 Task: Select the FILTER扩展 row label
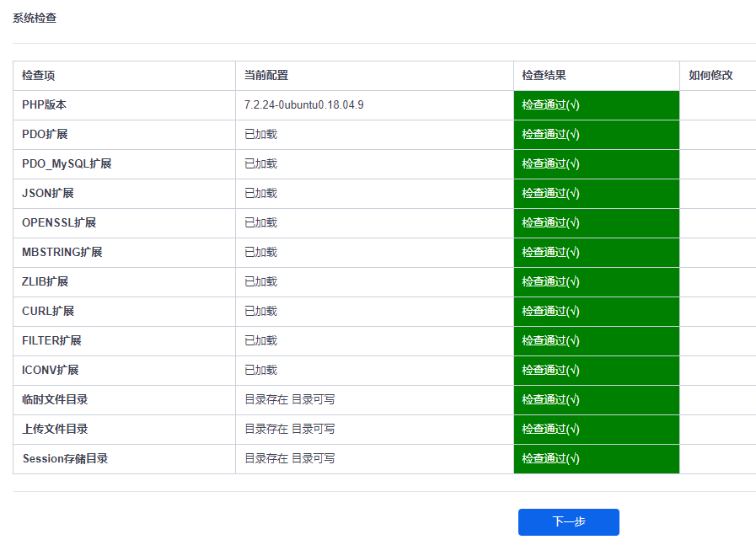coord(51,340)
